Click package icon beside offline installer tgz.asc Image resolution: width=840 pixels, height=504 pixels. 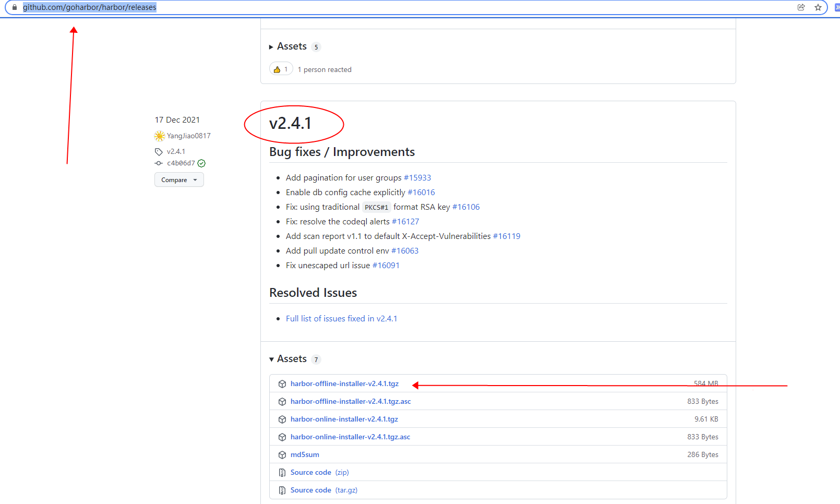[282, 402]
